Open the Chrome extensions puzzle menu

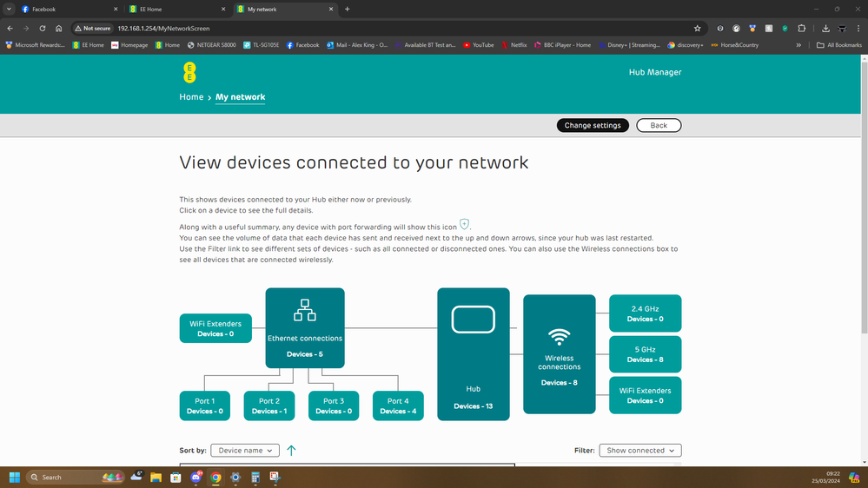802,28
